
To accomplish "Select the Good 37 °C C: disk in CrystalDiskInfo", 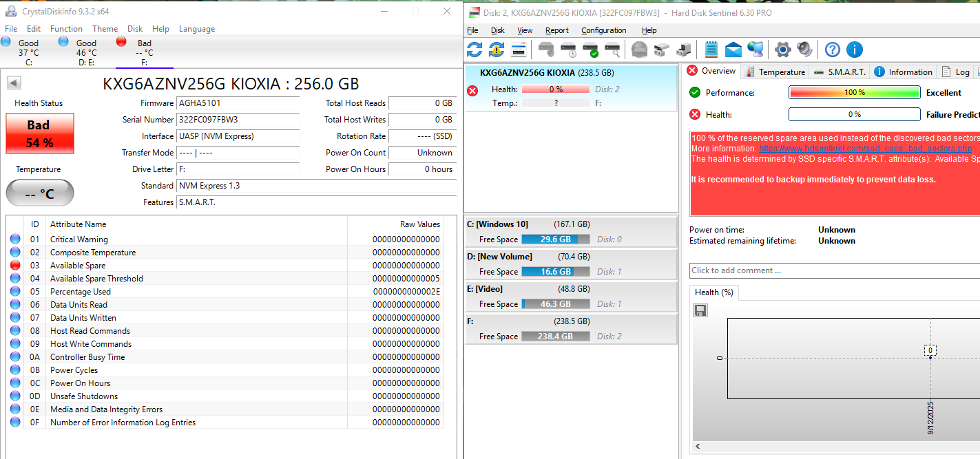I will tap(29, 52).
